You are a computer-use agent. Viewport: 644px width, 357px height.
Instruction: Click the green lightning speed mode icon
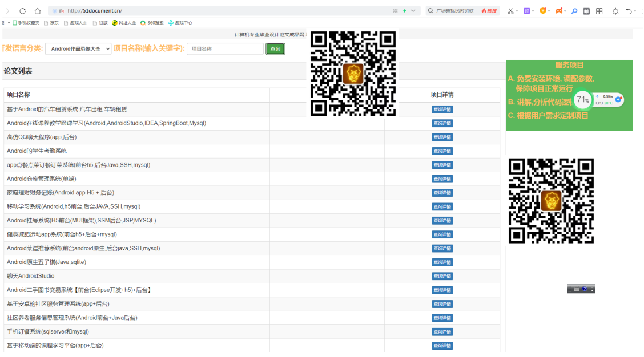pos(405,11)
